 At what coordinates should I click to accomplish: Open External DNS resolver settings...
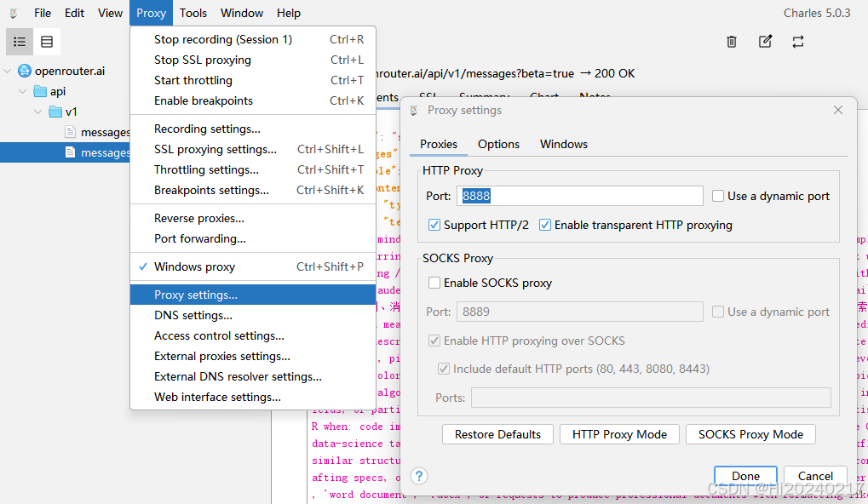[253, 377]
